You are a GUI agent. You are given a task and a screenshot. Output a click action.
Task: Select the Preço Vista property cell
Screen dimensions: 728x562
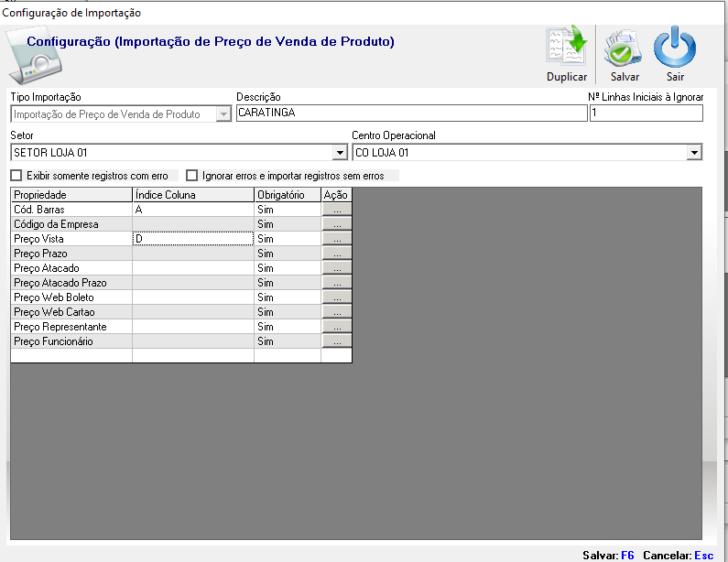pos(71,239)
